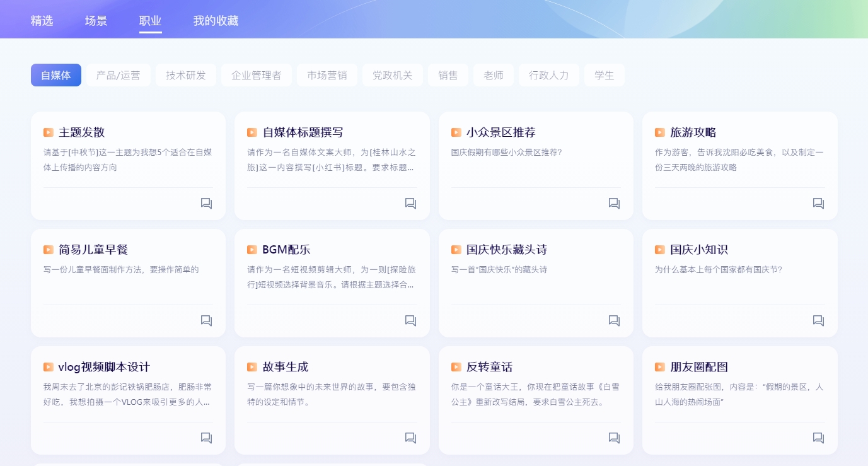Select the 产品/运营 category button

click(118, 74)
